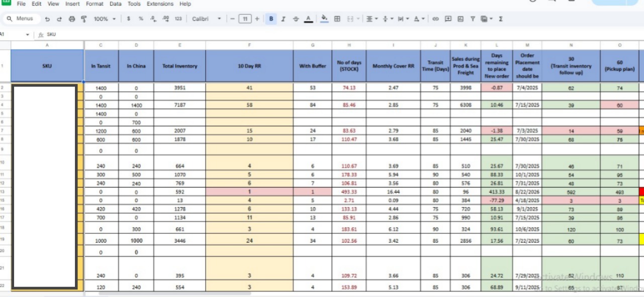Select column H header

[349, 45]
